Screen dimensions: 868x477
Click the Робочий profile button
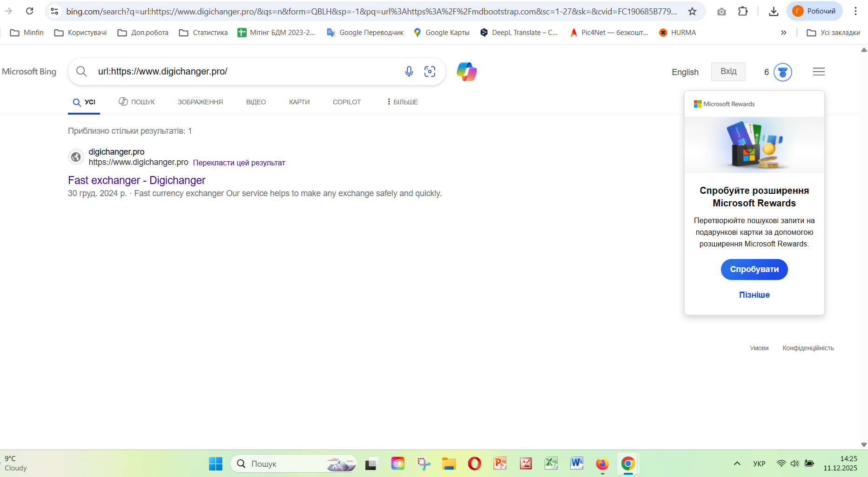pyautogui.click(x=814, y=11)
